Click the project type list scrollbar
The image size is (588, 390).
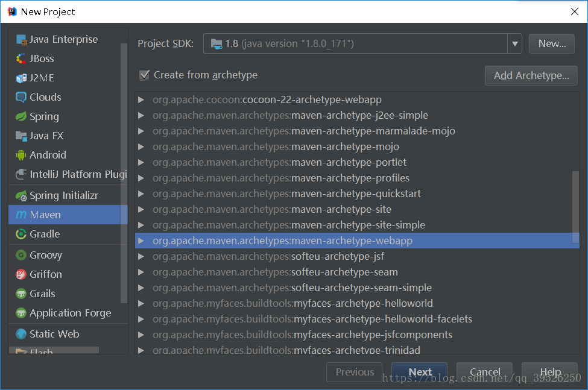[x=124, y=173]
